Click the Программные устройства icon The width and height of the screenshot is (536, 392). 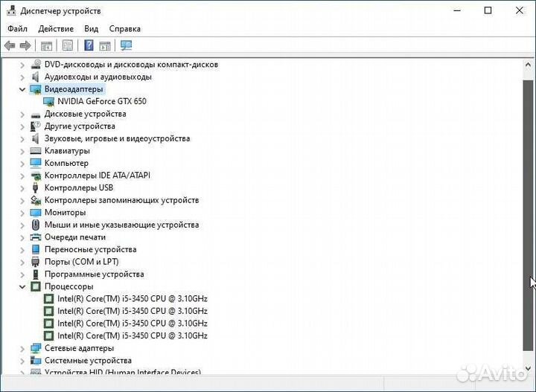pyautogui.click(x=36, y=274)
